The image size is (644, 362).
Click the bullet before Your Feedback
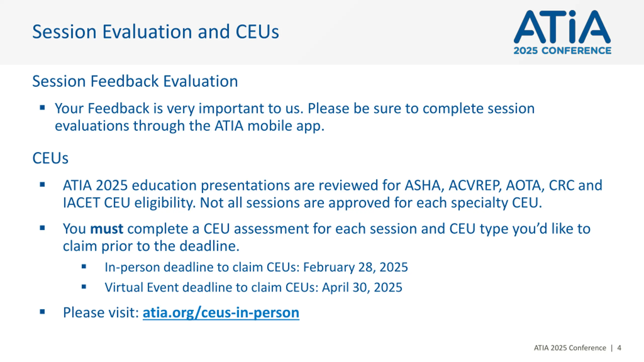[42, 108]
